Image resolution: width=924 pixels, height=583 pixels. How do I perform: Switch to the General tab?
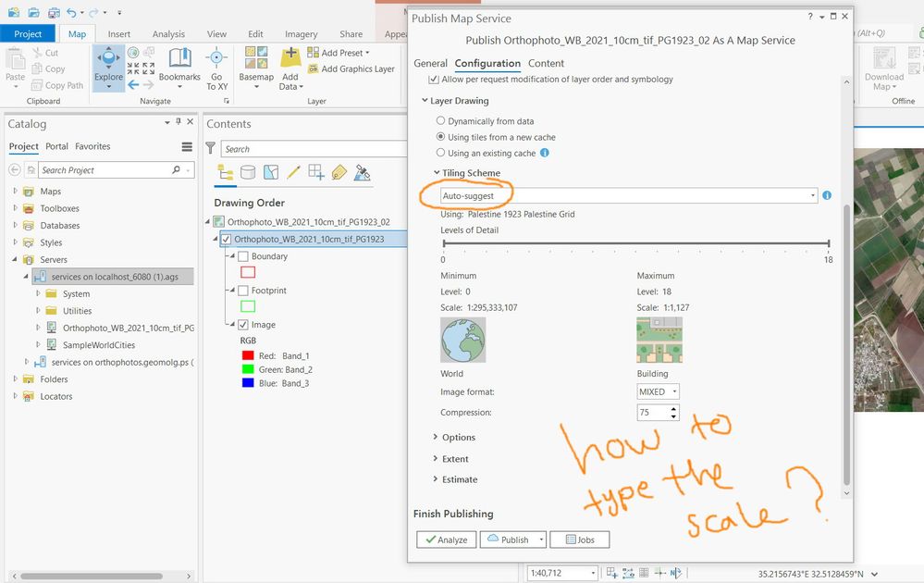point(430,63)
